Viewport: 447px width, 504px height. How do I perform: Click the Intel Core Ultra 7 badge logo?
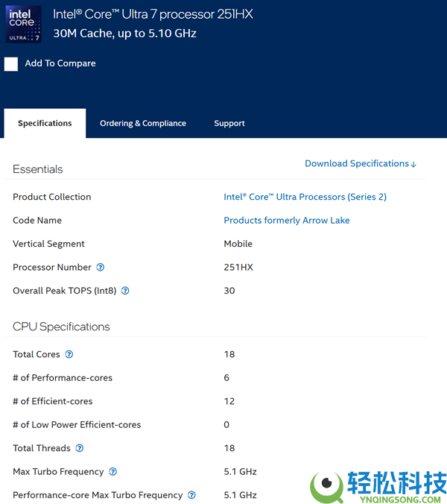click(23, 24)
